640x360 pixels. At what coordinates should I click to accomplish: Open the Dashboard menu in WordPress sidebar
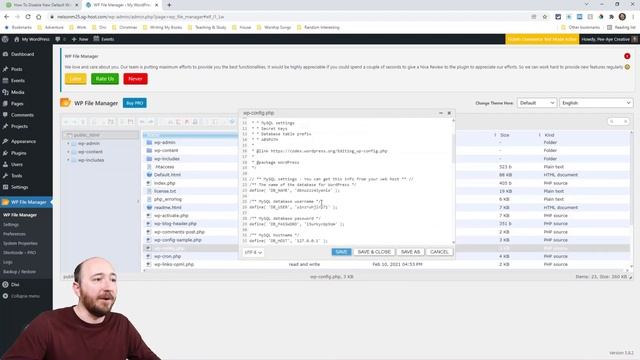22,54
